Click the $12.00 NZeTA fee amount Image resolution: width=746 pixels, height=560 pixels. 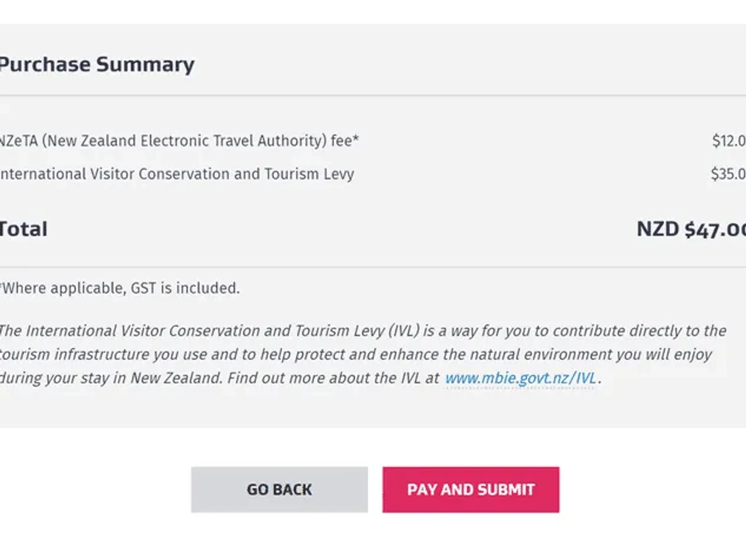click(x=729, y=141)
